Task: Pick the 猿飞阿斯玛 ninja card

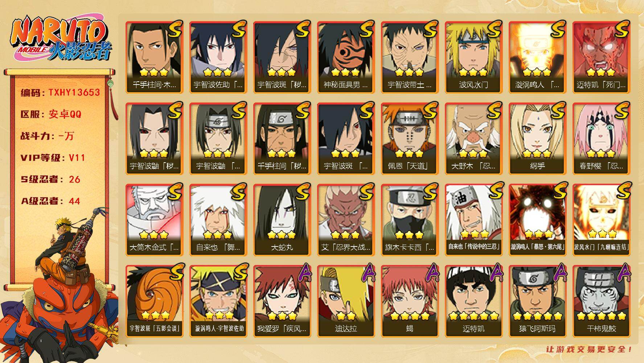Action: (x=537, y=301)
